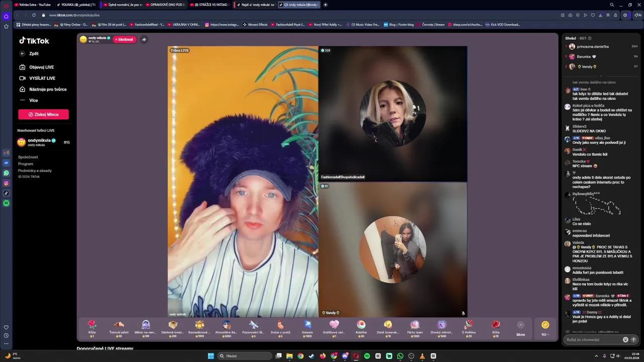Click the Vendy guest avatar in stream
The height and width of the screenshot is (362, 644).
[x=393, y=249]
